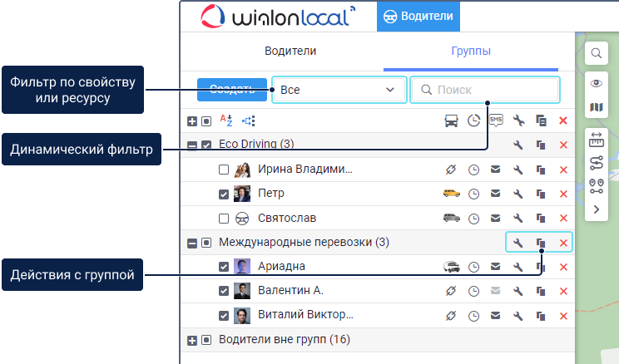
Task: Click the wrench column icon in header
Action: pyautogui.click(x=518, y=121)
